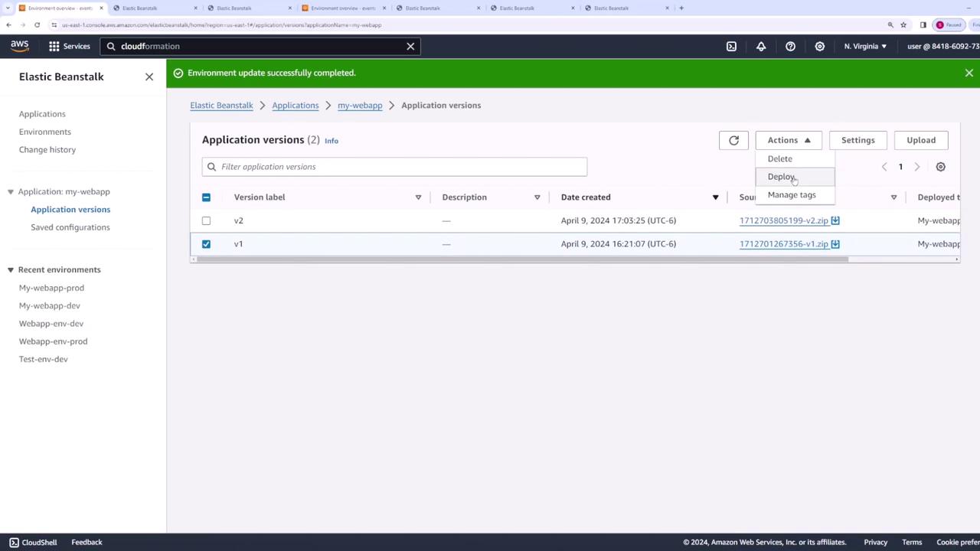980x551 pixels.
Task: Download source 1712703805199-v2.zip icon
Action: coord(835,220)
